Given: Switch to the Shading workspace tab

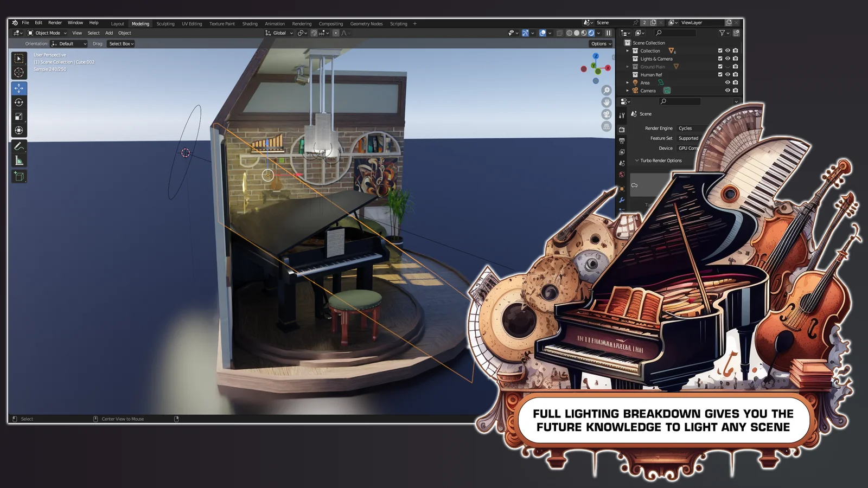Looking at the screenshot, I should [250, 23].
